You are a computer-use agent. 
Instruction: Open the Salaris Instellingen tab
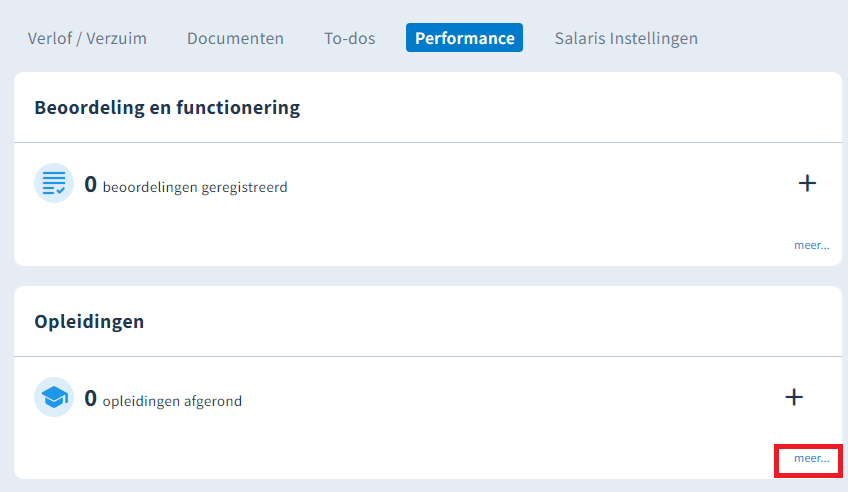(626, 38)
